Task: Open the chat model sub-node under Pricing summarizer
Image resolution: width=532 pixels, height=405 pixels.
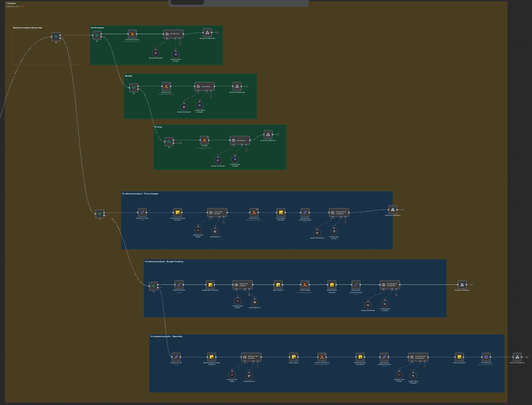Action: click(218, 160)
